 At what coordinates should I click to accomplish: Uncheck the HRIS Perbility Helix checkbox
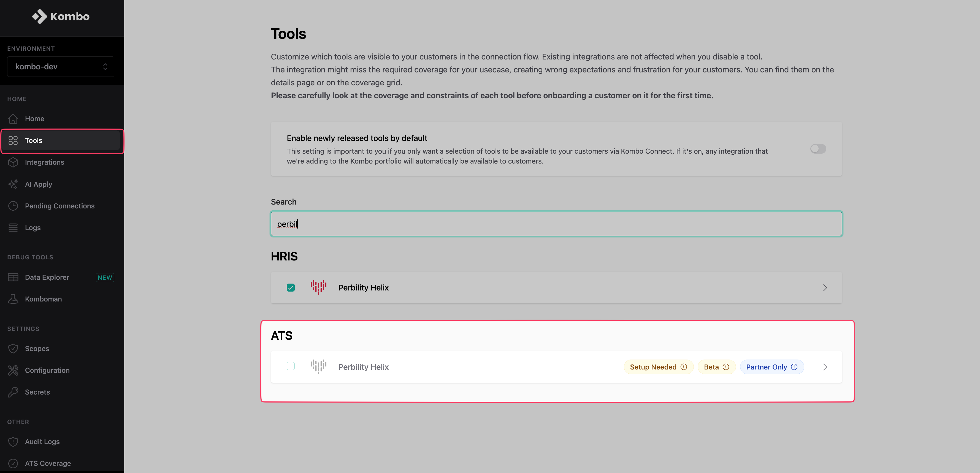coord(291,288)
